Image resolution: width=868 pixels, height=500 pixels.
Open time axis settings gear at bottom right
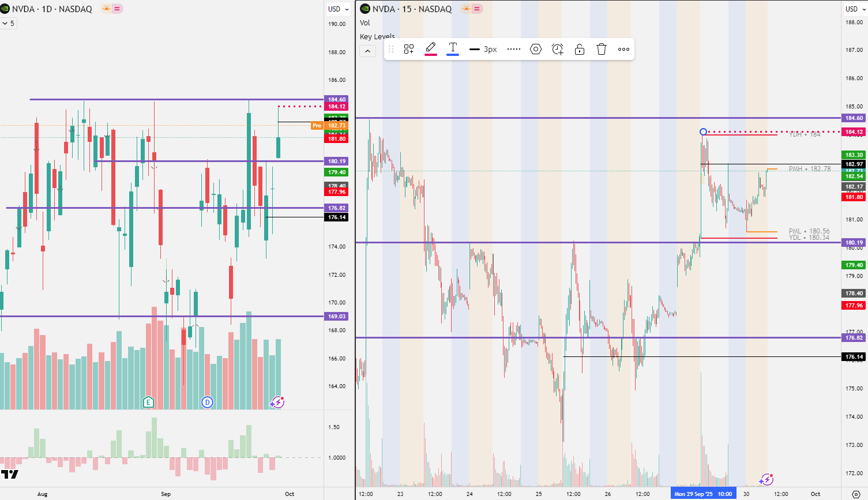tap(856, 494)
